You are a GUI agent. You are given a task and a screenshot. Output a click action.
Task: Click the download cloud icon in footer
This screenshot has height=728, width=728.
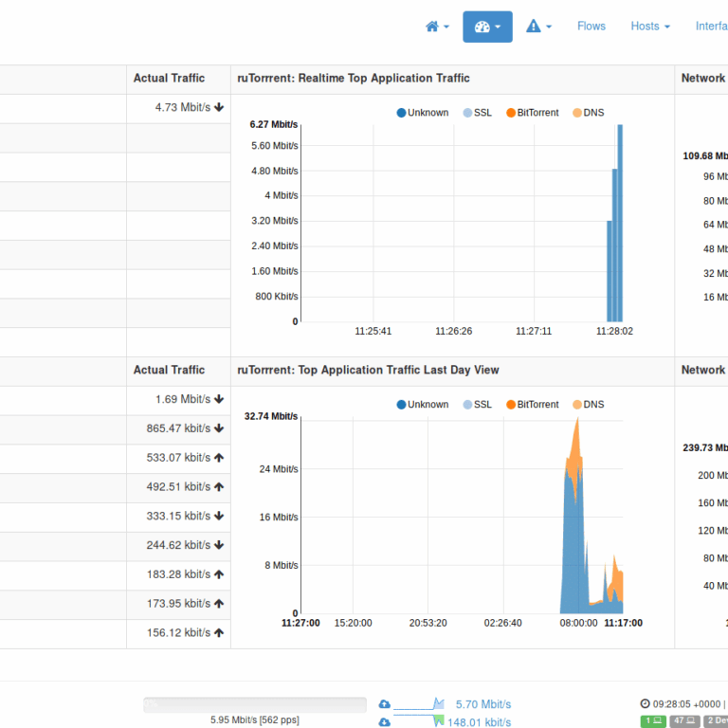[385, 722]
